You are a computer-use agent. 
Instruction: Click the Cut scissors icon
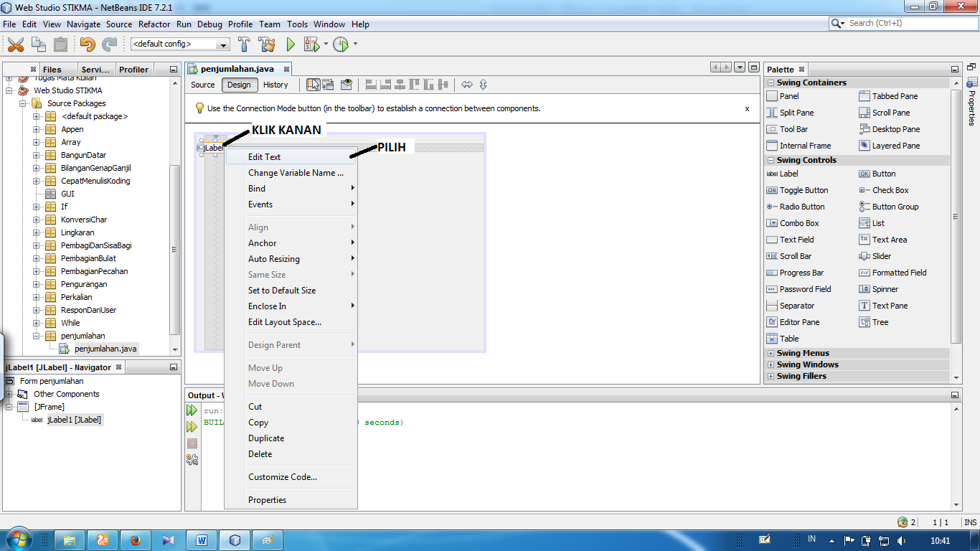pos(17,44)
